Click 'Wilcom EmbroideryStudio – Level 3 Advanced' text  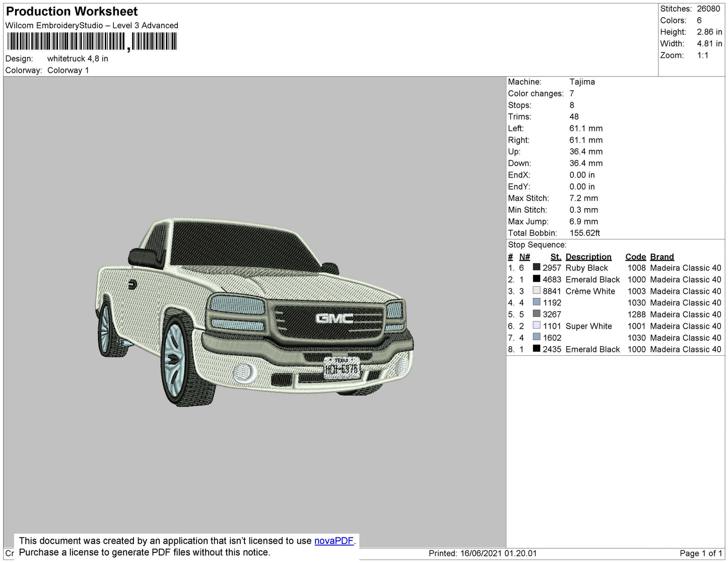tap(92, 25)
